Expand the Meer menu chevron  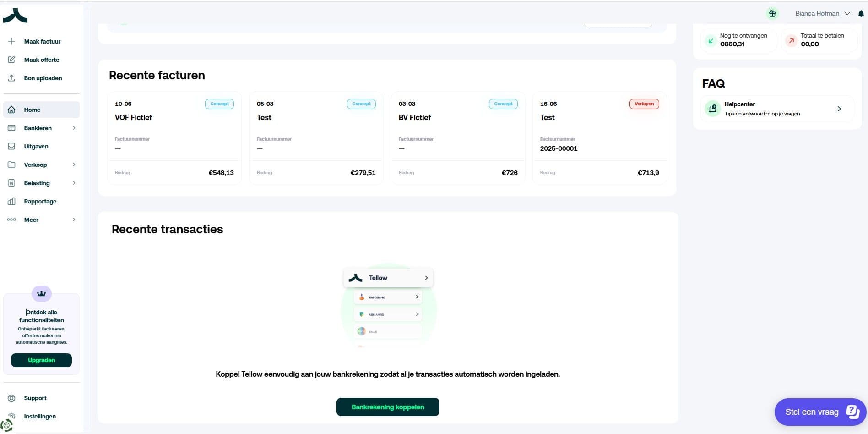[74, 220]
